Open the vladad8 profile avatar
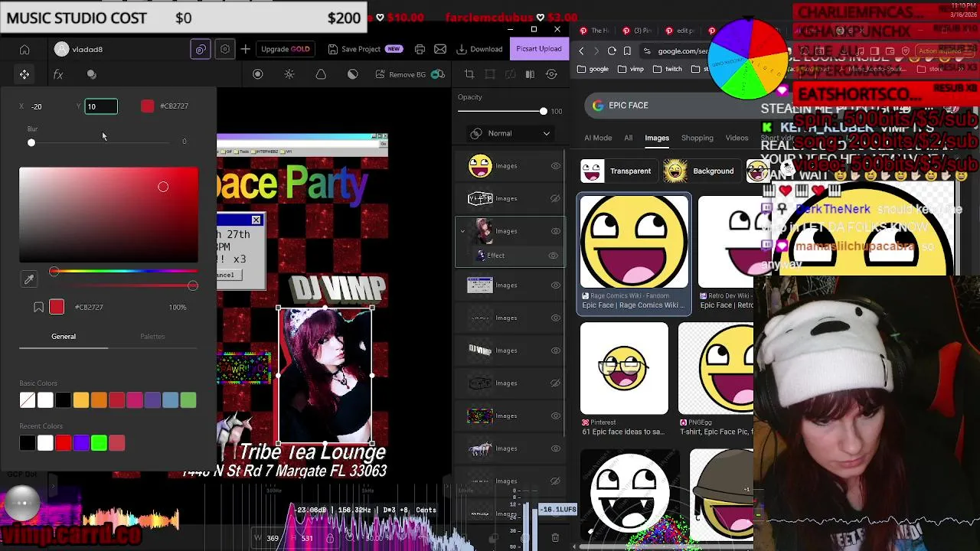The image size is (980, 551). coord(62,49)
